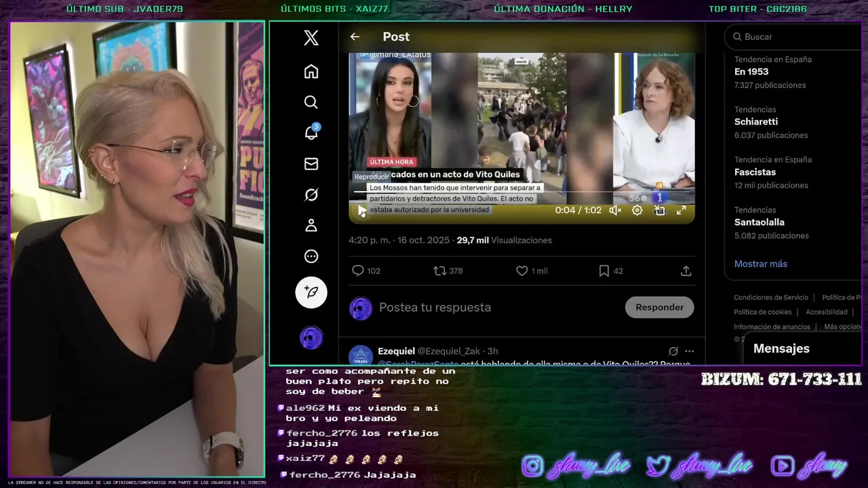Expand the Mensajes drawer
The image size is (868, 488).
[802, 348]
